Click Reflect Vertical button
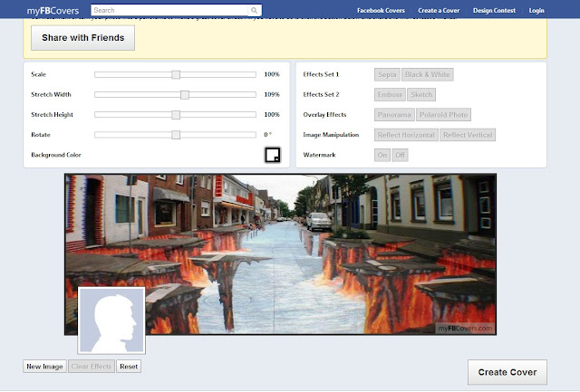 tap(468, 135)
